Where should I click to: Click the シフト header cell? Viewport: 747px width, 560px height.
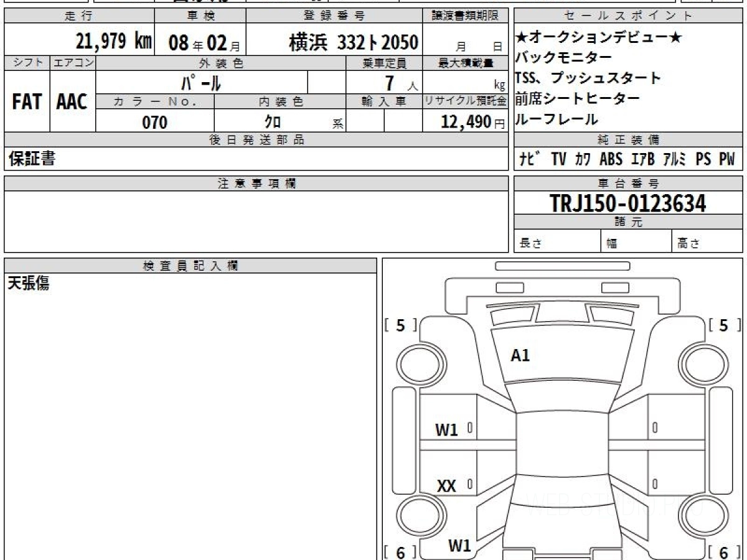pyautogui.click(x=27, y=63)
